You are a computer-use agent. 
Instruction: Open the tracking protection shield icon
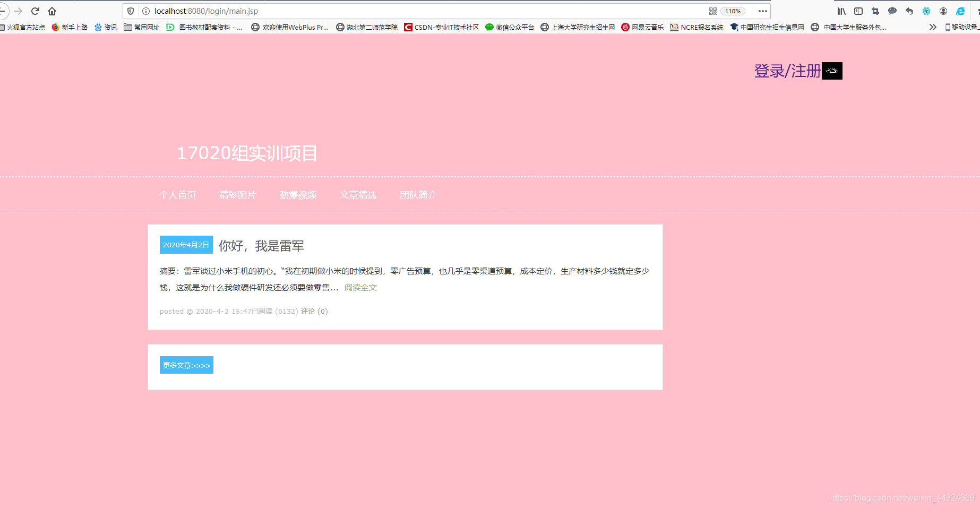click(131, 11)
